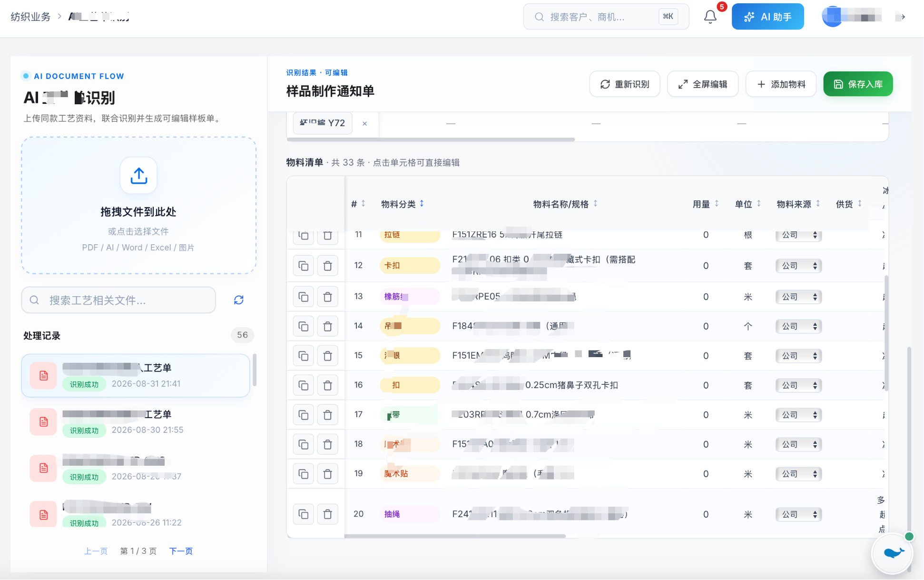Delete row 14 material
Image resolution: width=924 pixels, height=580 pixels.
tap(328, 326)
